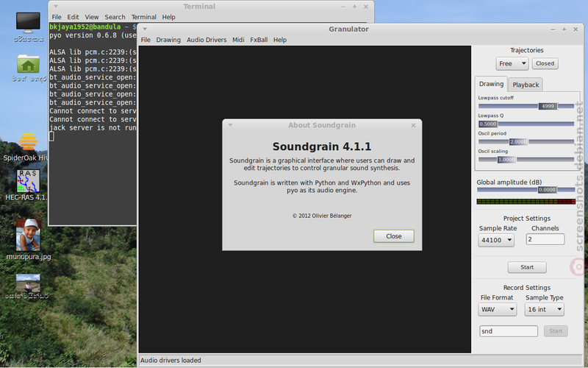Click copyright 2012 Olivier Bélanger text
Image resolution: width=588 pixels, height=368 pixels.
(322, 216)
